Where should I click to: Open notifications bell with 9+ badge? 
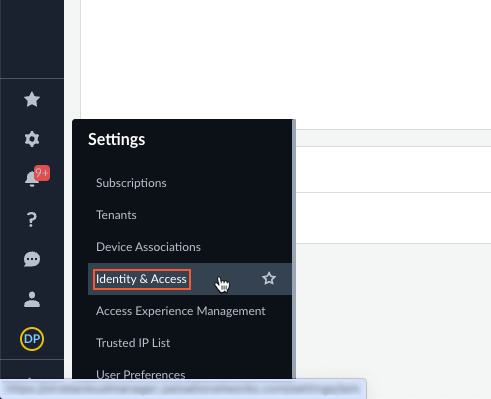[x=32, y=179]
